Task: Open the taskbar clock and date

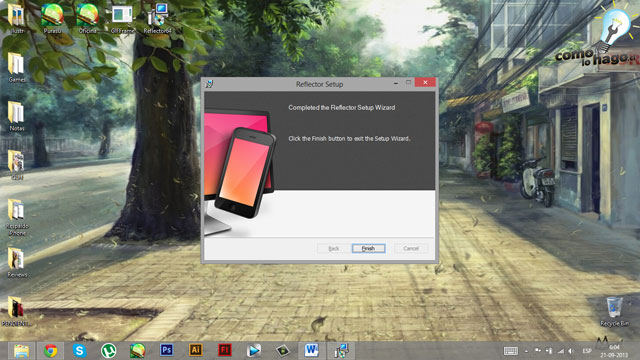Action: click(x=614, y=351)
